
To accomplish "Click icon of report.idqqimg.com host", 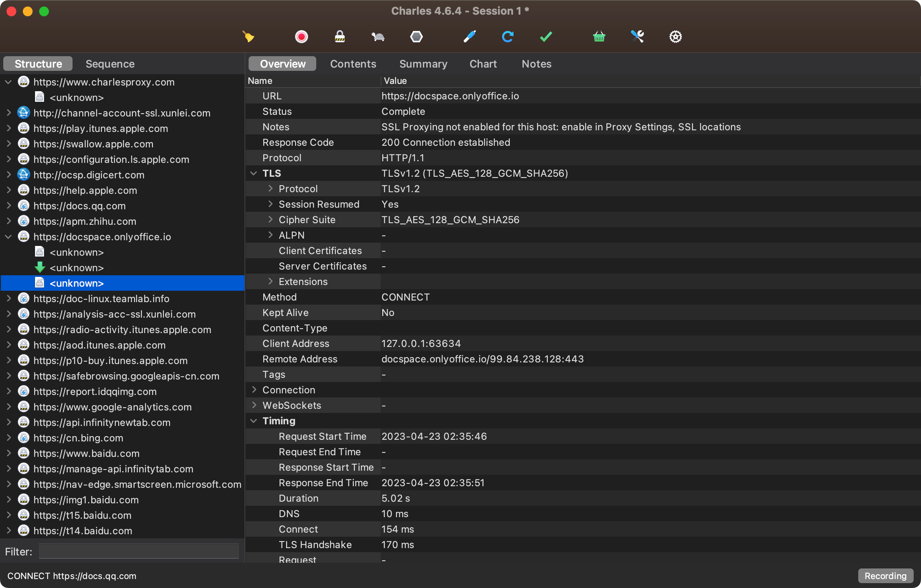I will pyautogui.click(x=24, y=391).
